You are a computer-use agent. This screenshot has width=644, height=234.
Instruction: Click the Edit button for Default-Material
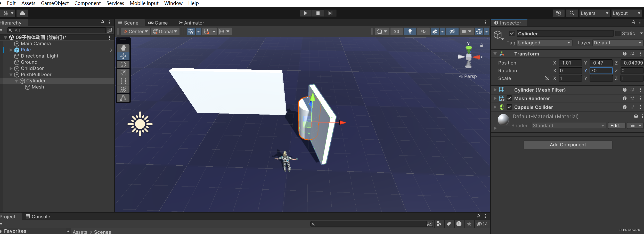pyautogui.click(x=616, y=126)
